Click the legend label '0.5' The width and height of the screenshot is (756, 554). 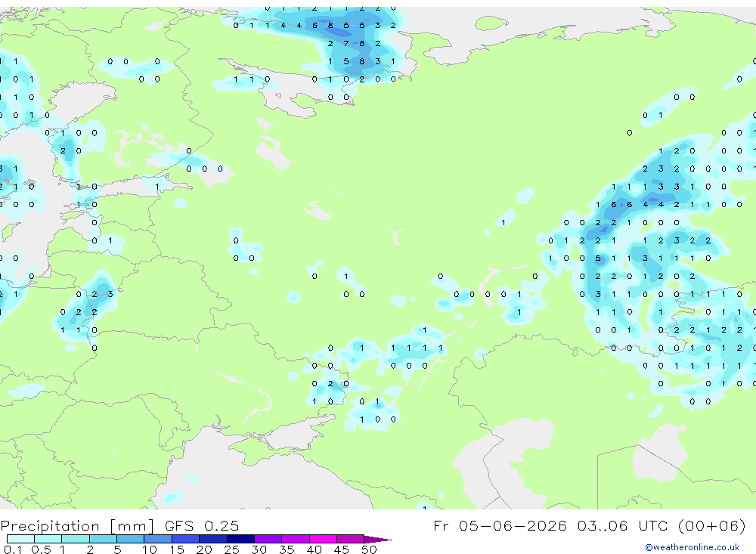[41, 549]
